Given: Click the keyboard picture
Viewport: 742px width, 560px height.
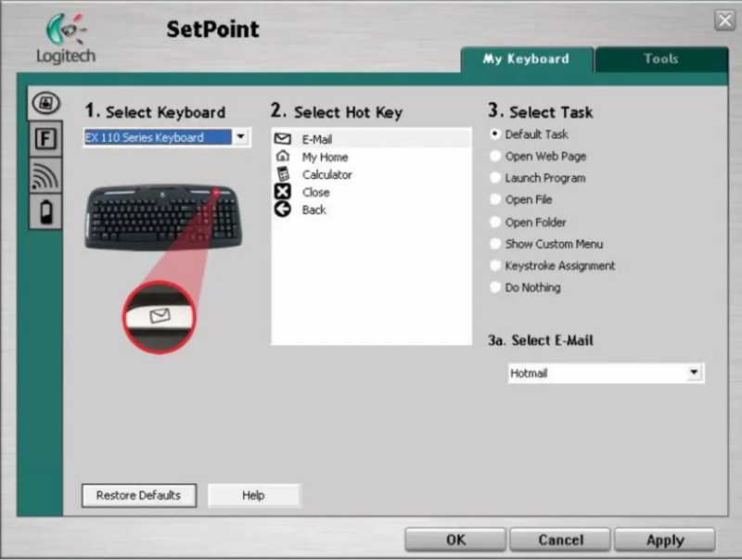Looking at the screenshot, I should click(163, 217).
